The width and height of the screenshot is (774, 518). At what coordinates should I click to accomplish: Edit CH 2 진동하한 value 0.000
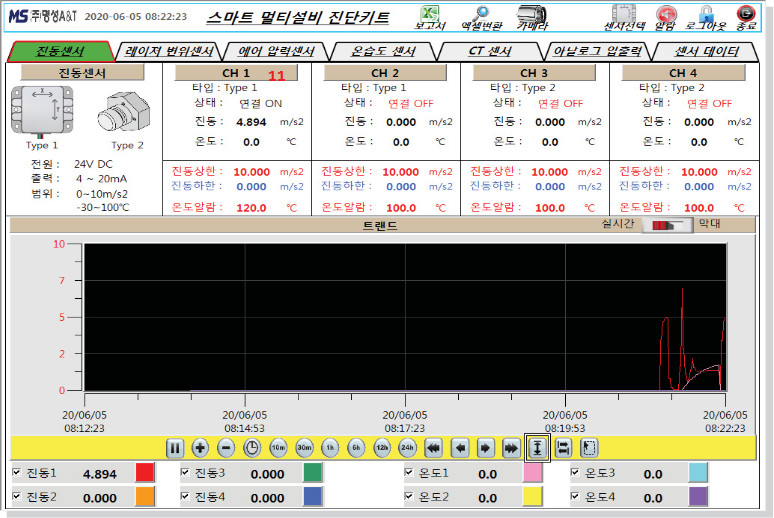401,187
